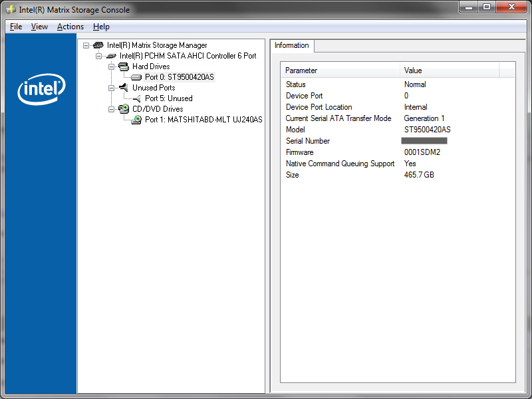Click the Parameter column header
532x399 pixels.
click(x=340, y=70)
